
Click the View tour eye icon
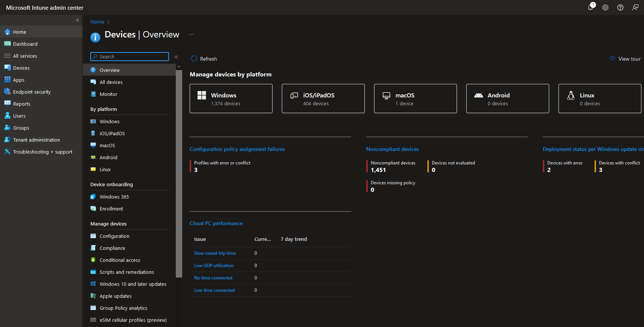(613, 58)
